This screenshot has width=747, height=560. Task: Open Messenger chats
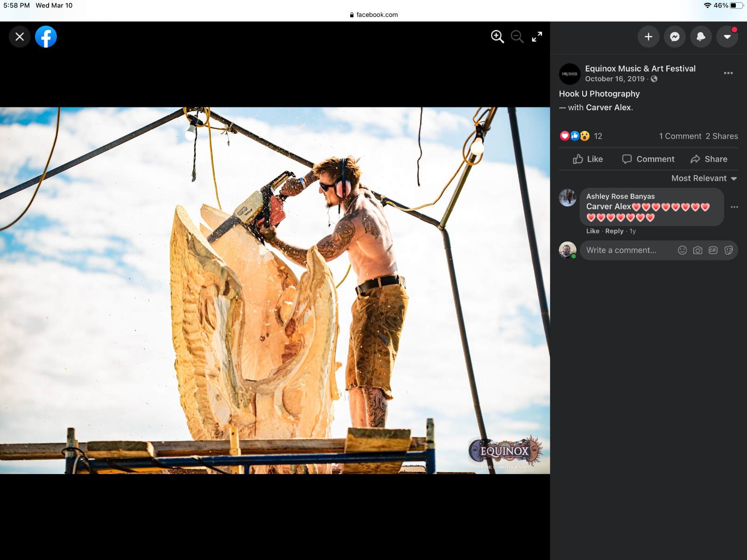pos(675,36)
